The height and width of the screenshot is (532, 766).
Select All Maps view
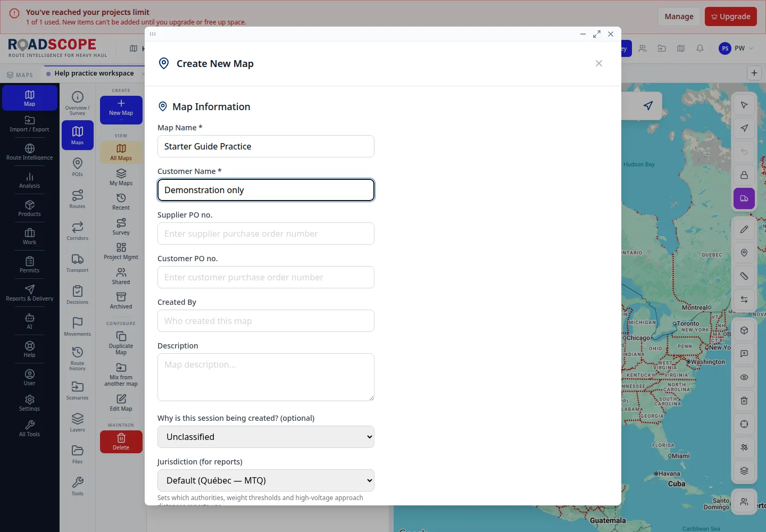tap(121, 152)
